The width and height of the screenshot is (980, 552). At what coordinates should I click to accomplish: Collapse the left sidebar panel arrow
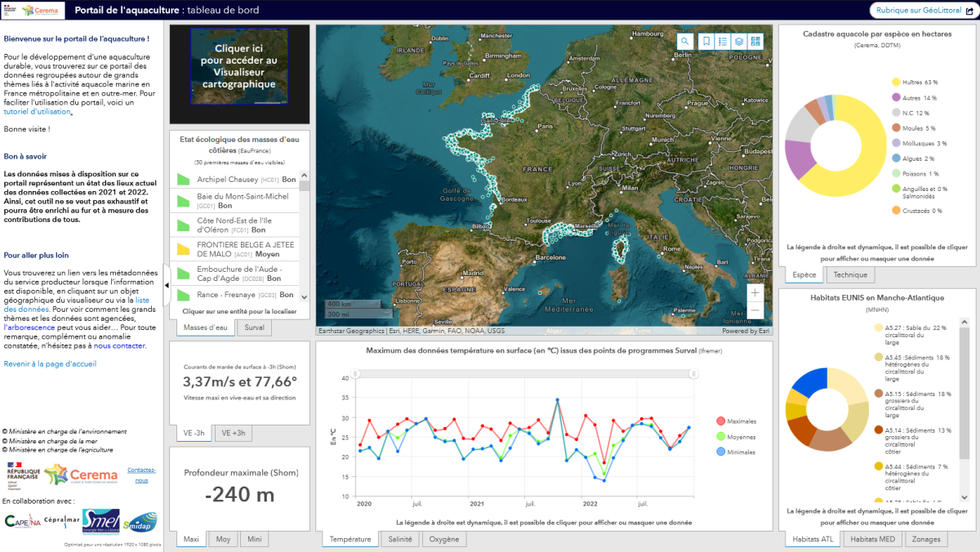(167, 285)
